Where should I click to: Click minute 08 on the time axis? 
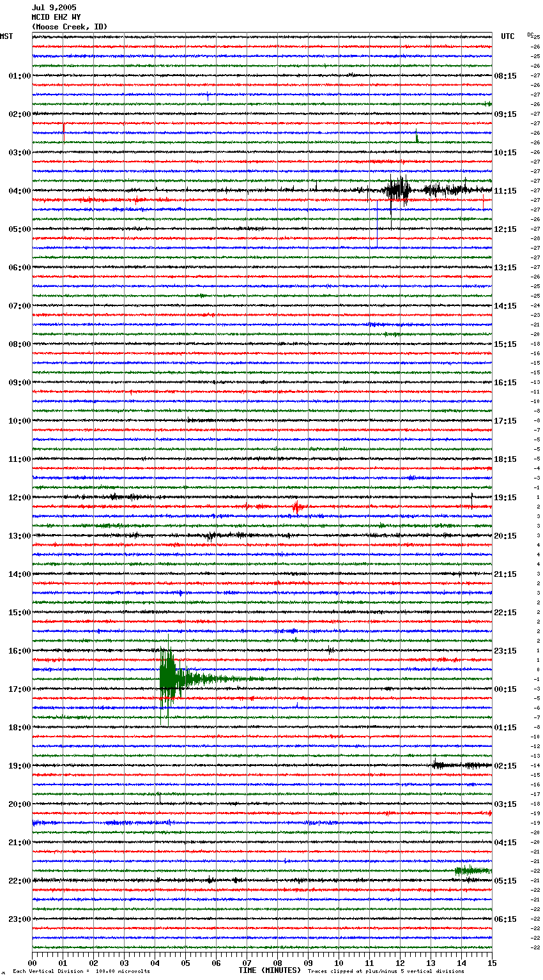click(x=277, y=963)
